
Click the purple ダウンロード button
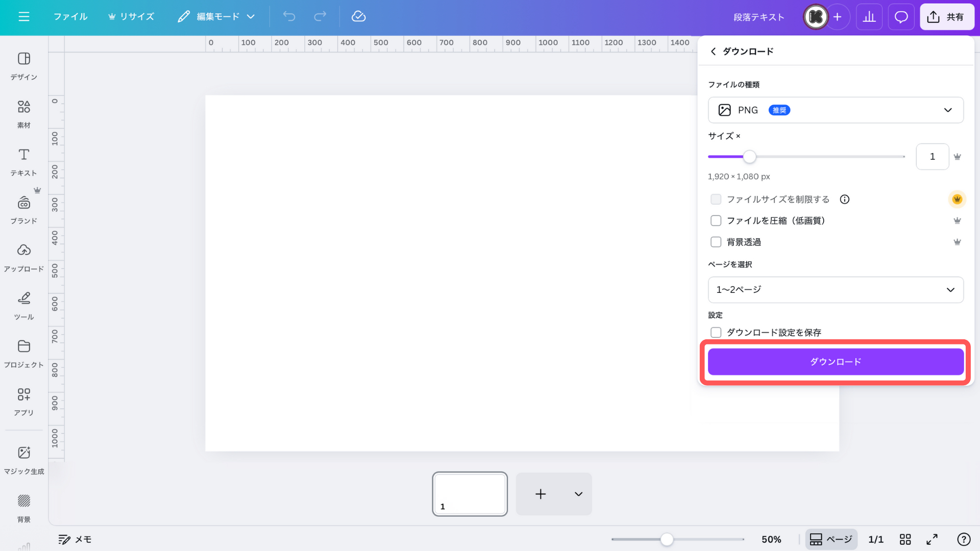tap(836, 362)
